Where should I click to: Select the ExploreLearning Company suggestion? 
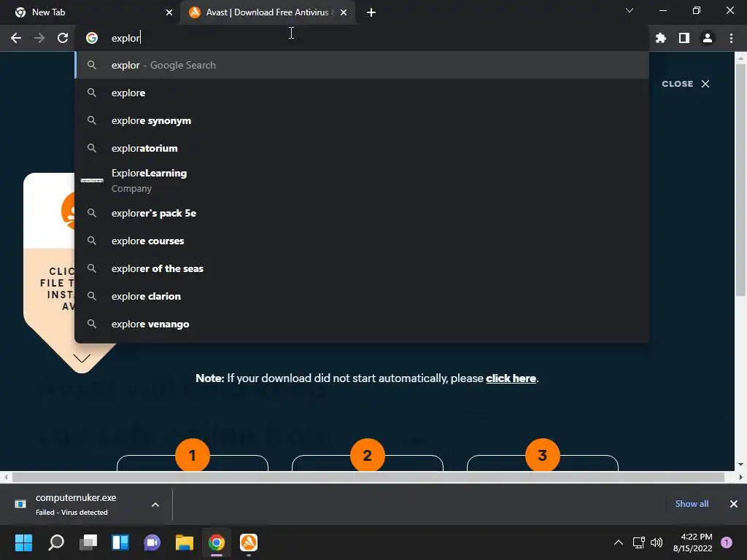362,181
